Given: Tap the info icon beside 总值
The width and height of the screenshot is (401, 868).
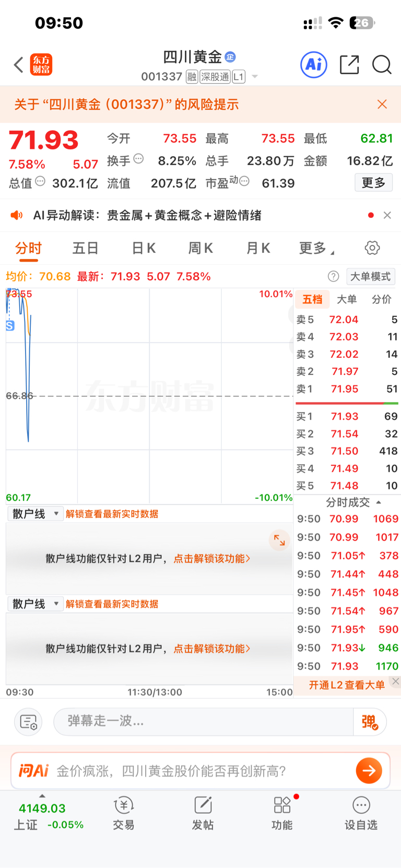Looking at the screenshot, I should pos(40,182).
